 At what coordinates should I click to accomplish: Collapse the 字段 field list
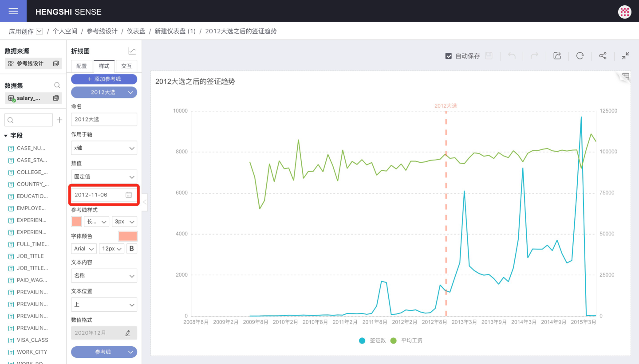coord(6,136)
